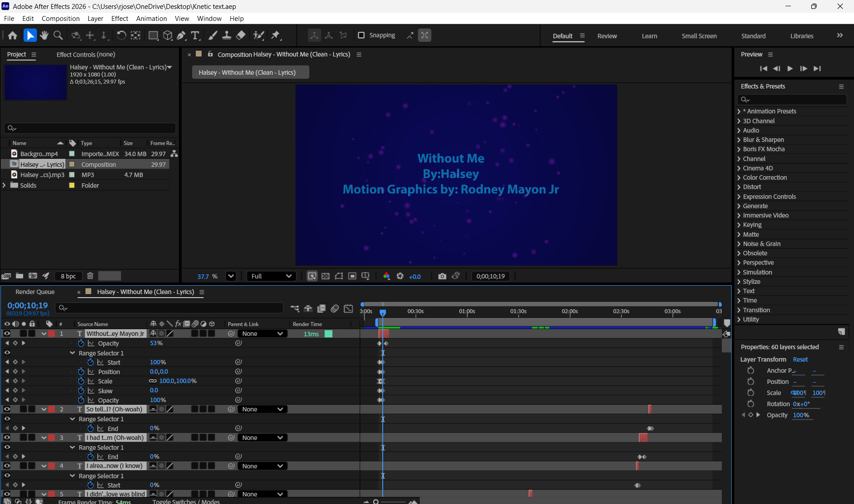Select the Home icon in toolbar
Screen dimensions: 854x504
12,36
